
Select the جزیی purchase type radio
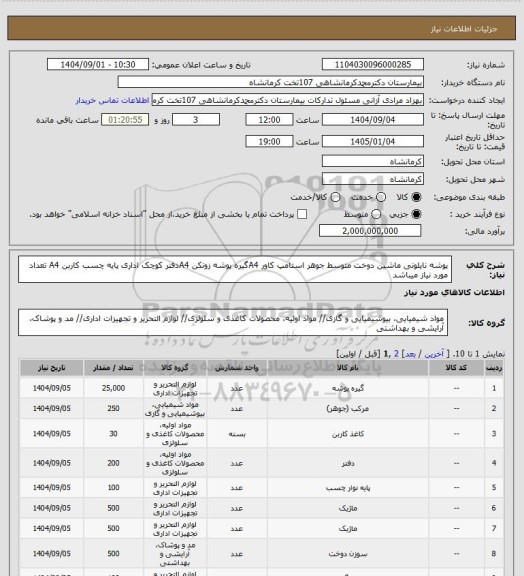coord(416,214)
